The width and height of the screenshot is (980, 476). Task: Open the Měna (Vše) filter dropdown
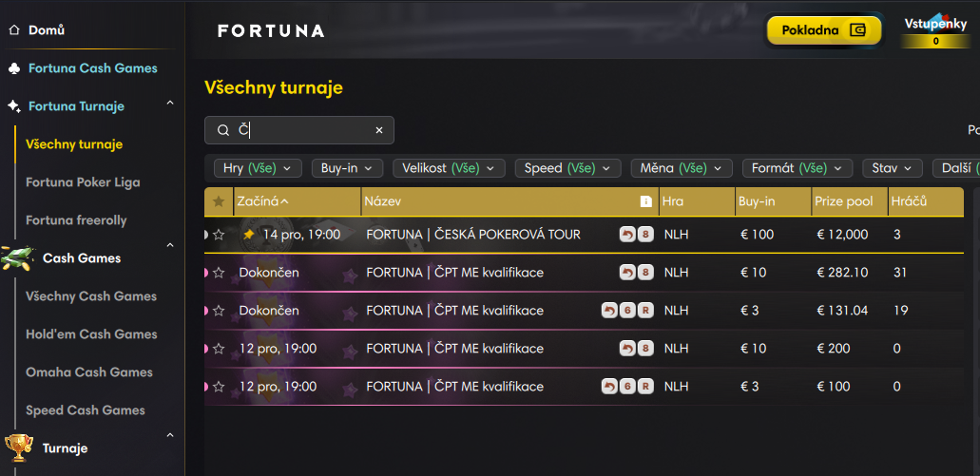pos(682,168)
